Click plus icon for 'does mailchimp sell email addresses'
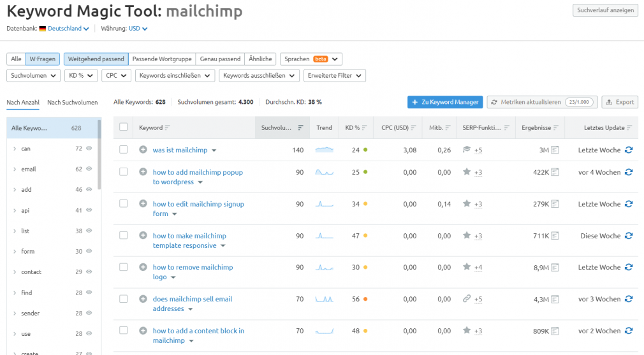The image size is (644, 355). [143, 299]
